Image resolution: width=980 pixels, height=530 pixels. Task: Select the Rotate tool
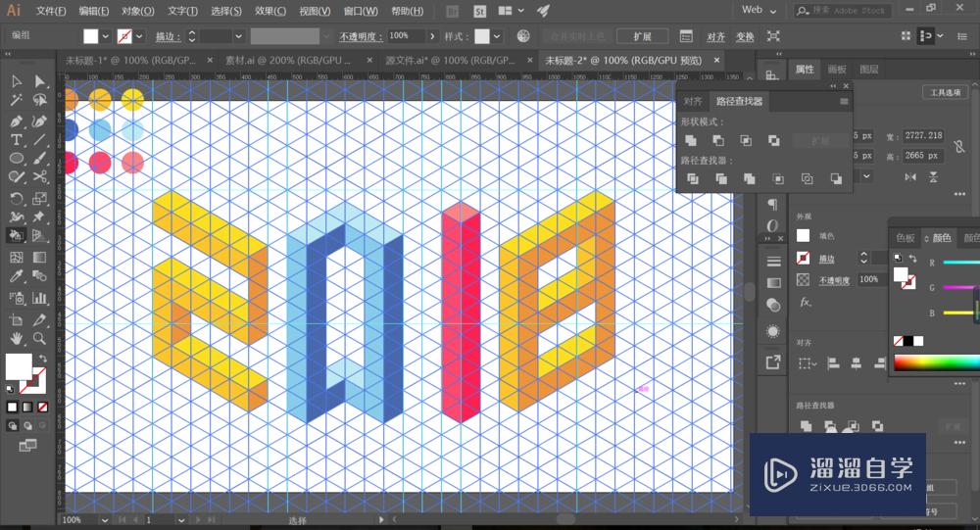[17, 199]
